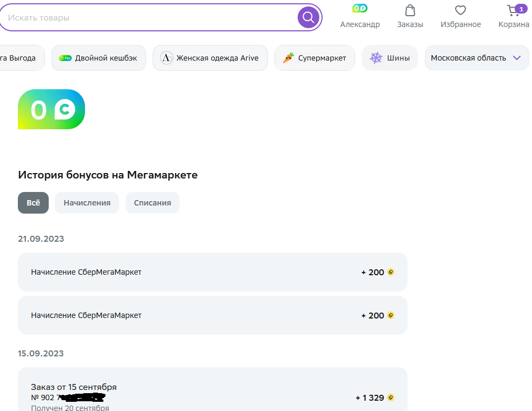The width and height of the screenshot is (532, 411).
Task: Open the Заказы shopping bag icon
Action: click(410, 10)
